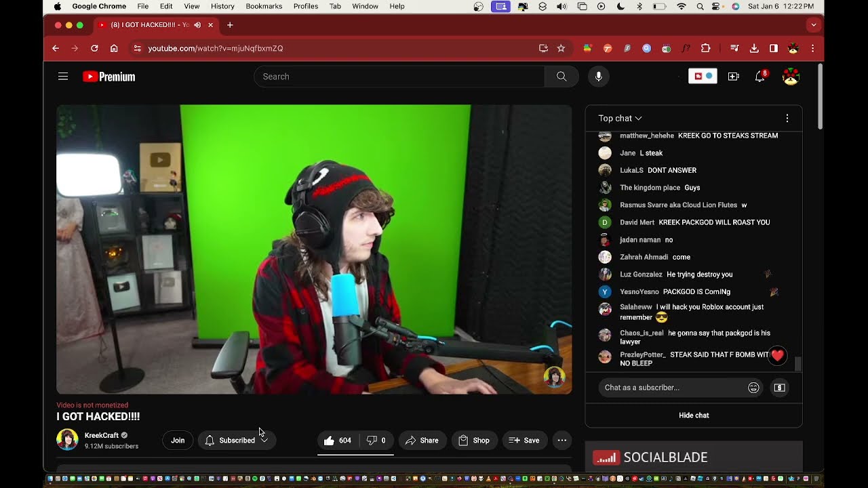This screenshot has height=488, width=868.
Task: Like the video with thumbs up
Action: pyautogui.click(x=338, y=441)
